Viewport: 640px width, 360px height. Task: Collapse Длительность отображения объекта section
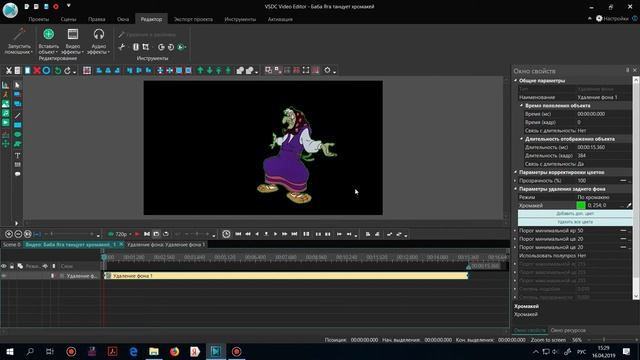tap(521, 139)
